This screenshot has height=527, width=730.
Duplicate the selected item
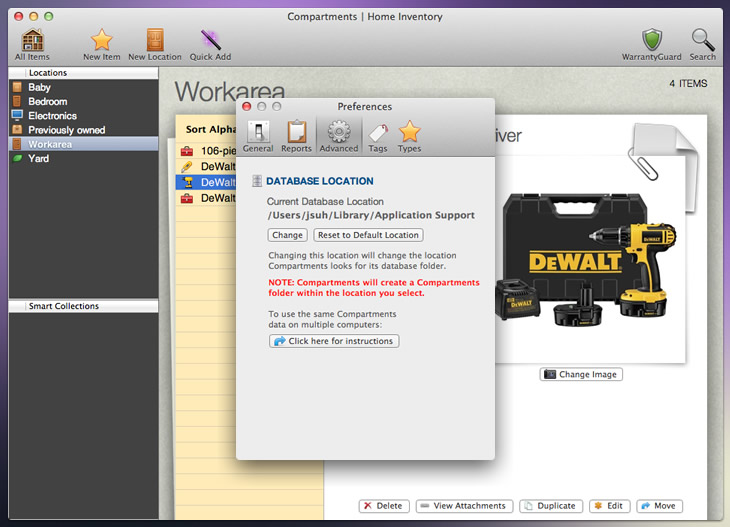(551, 506)
